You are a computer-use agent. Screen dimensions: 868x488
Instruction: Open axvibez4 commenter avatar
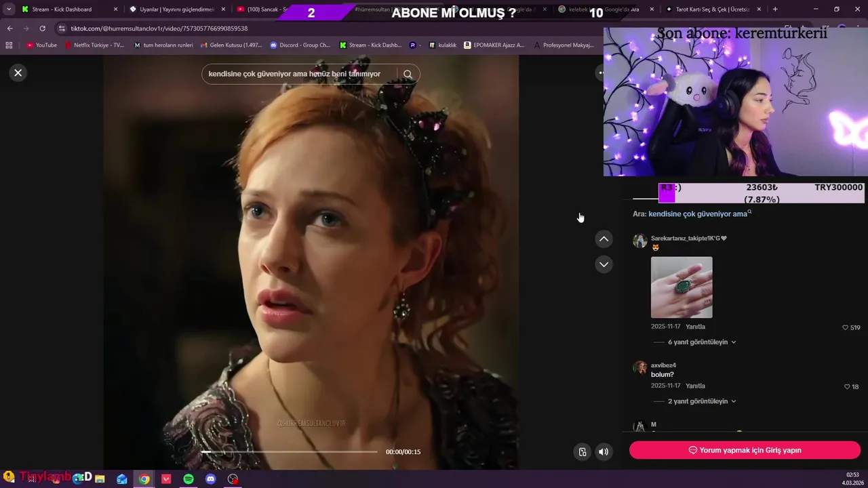[x=639, y=368]
